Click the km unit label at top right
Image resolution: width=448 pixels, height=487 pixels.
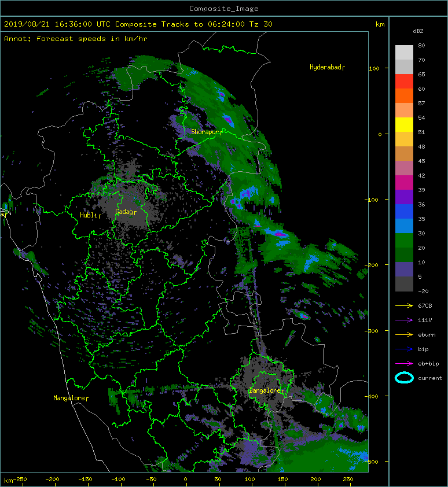pyautogui.click(x=380, y=24)
